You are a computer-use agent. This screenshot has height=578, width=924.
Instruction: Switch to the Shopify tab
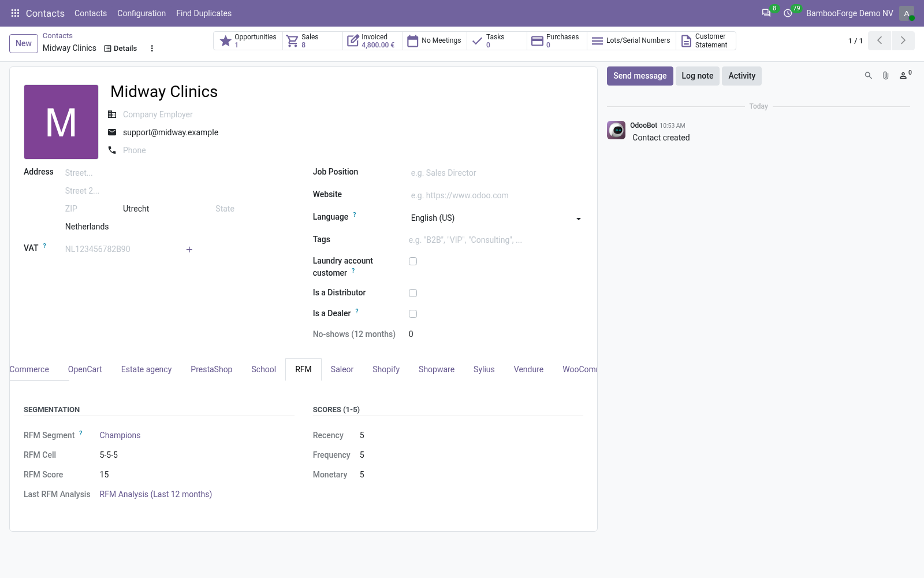pos(386,369)
